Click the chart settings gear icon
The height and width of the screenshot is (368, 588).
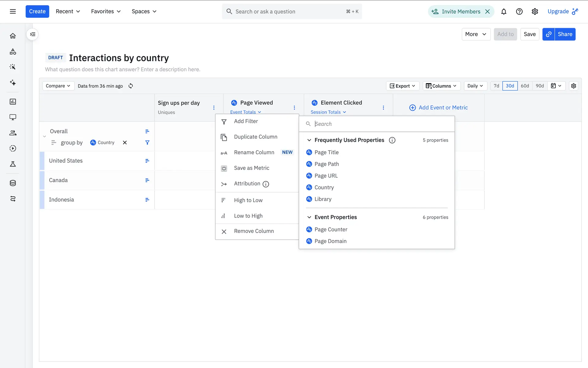tap(574, 86)
